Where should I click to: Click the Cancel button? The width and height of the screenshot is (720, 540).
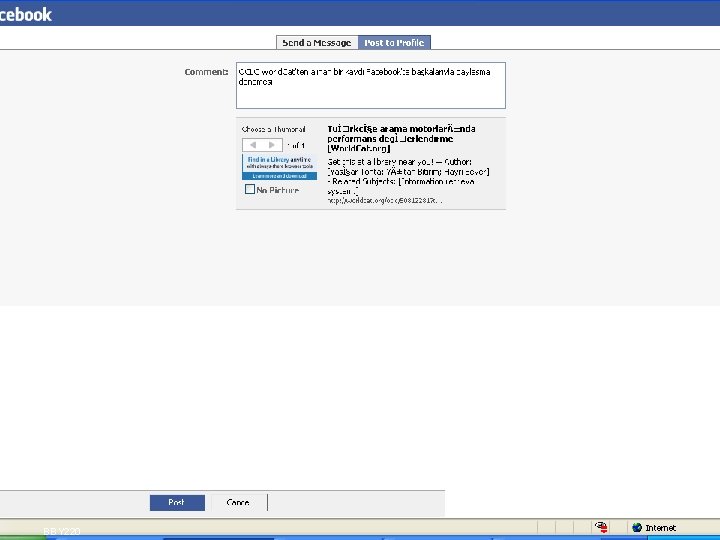click(238, 502)
